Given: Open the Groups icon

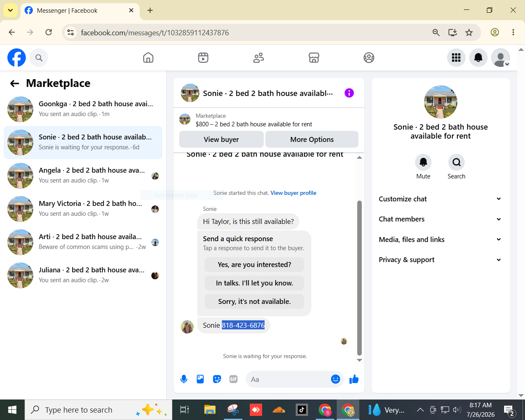Looking at the screenshot, I should click(369, 58).
